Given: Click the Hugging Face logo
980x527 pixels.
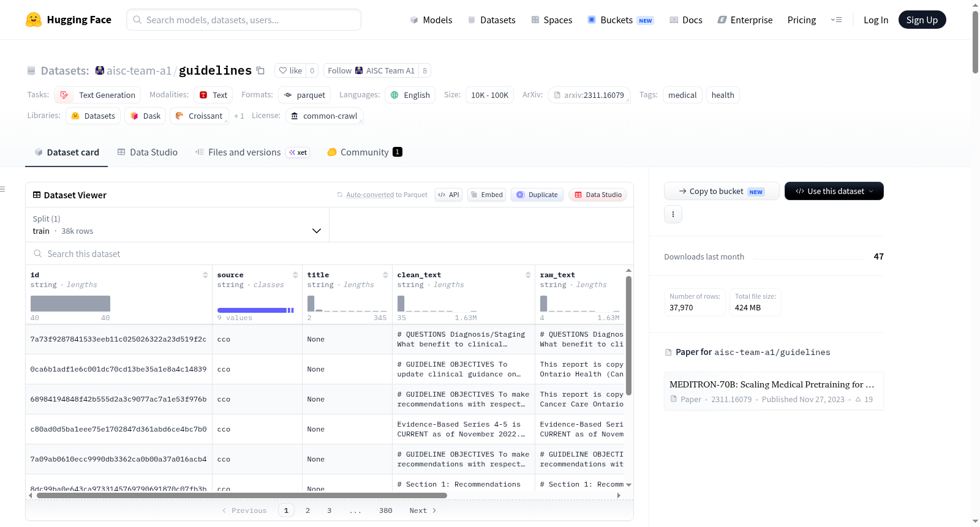Looking at the screenshot, I should click(x=69, y=20).
